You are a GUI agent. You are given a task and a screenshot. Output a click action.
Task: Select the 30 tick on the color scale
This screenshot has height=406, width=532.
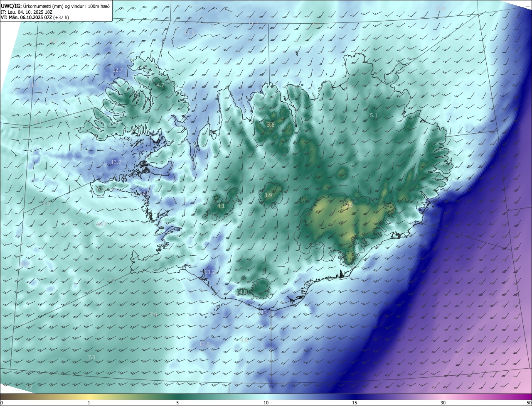click(443, 403)
